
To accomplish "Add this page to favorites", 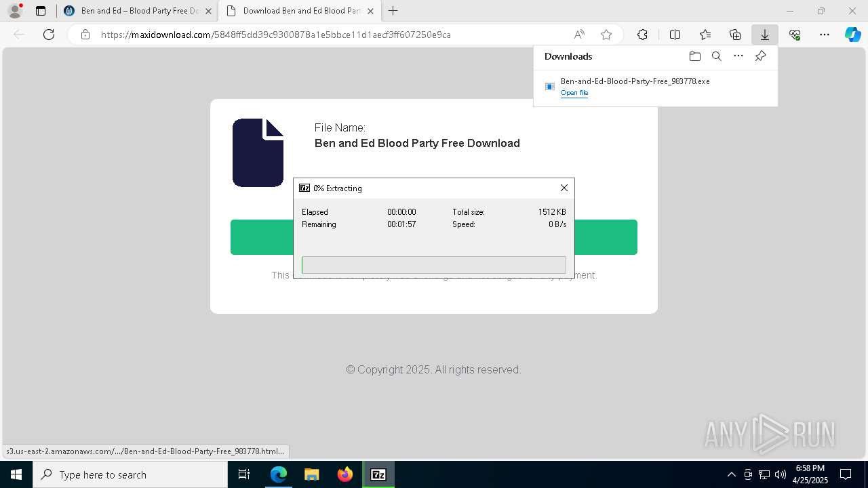I will (606, 35).
